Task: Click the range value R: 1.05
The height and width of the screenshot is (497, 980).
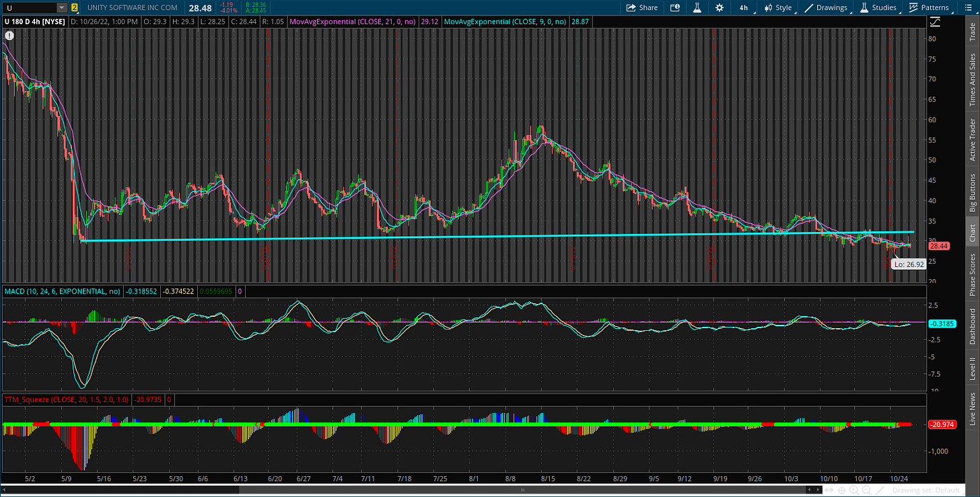Action: [x=275, y=22]
